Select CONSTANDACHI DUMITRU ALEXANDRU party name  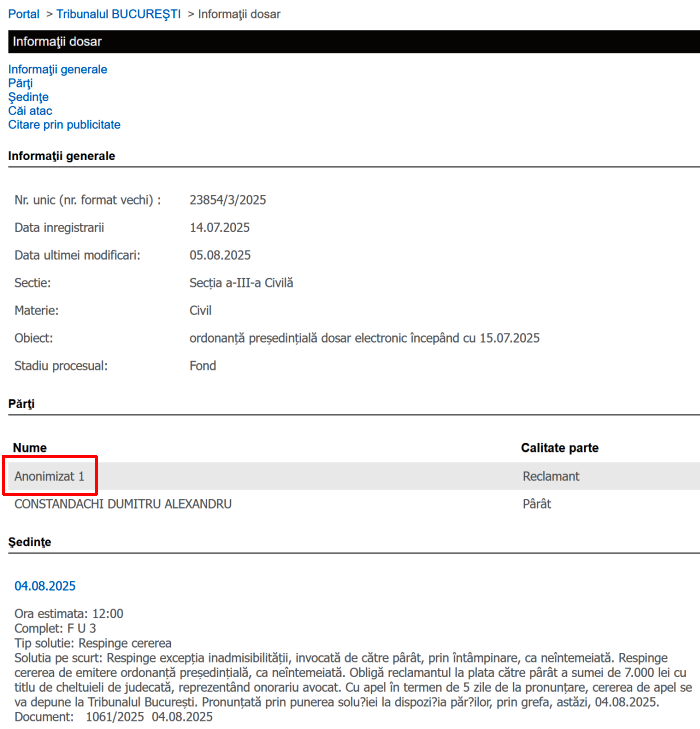[x=123, y=504]
